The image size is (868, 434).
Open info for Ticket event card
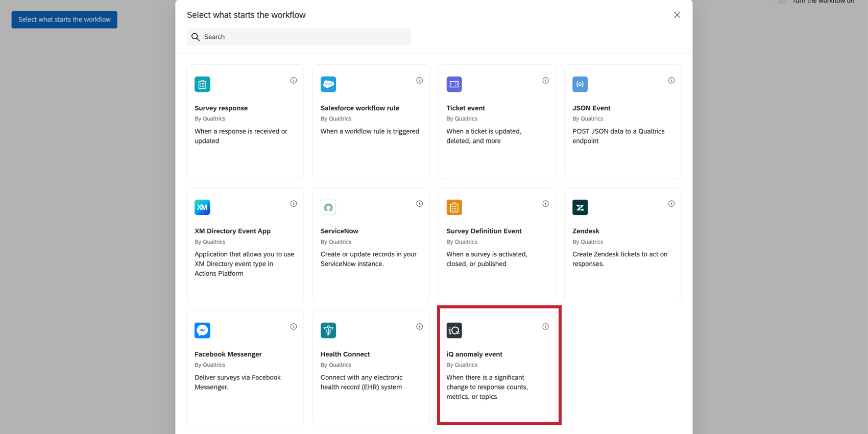point(545,80)
